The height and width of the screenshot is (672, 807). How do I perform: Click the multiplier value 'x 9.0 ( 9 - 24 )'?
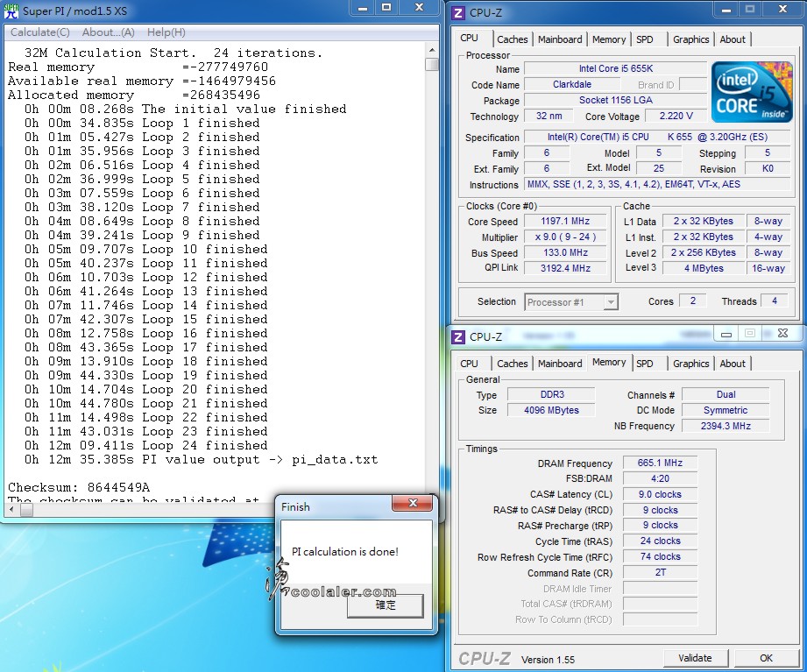(565, 237)
